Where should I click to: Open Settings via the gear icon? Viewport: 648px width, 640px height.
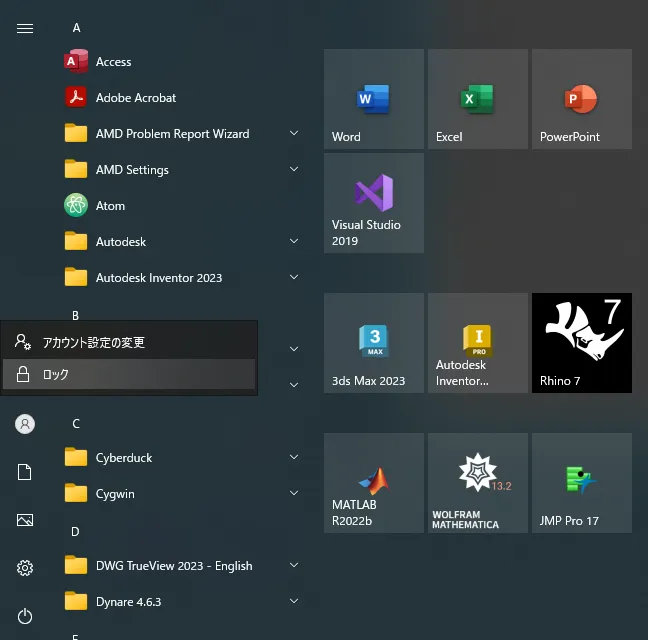pyautogui.click(x=25, y=568)
